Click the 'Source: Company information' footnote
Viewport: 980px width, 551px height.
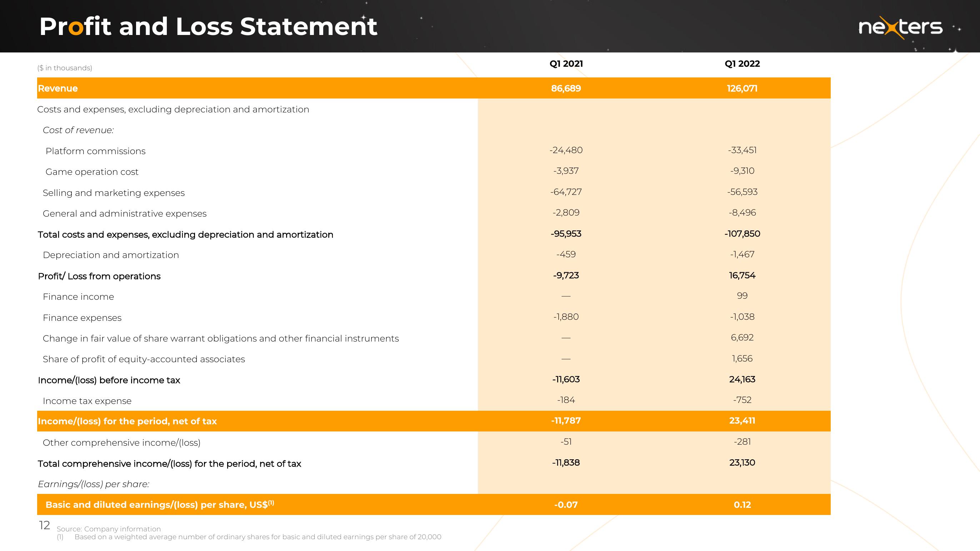click(x=109, y=529)
